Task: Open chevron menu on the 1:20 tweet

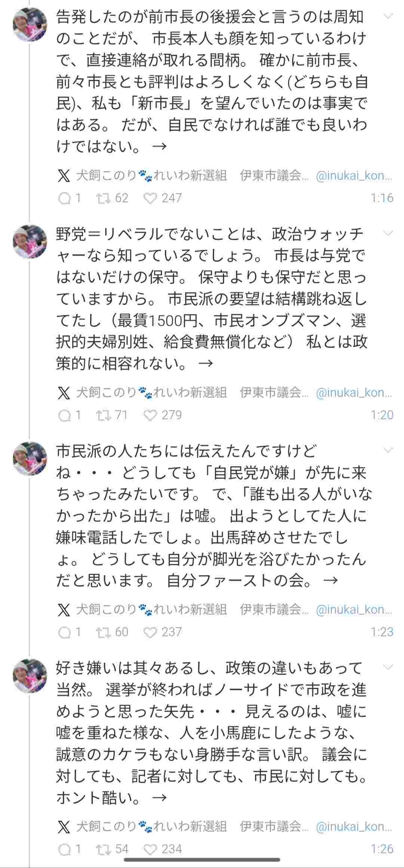Action: pos(389,233)
